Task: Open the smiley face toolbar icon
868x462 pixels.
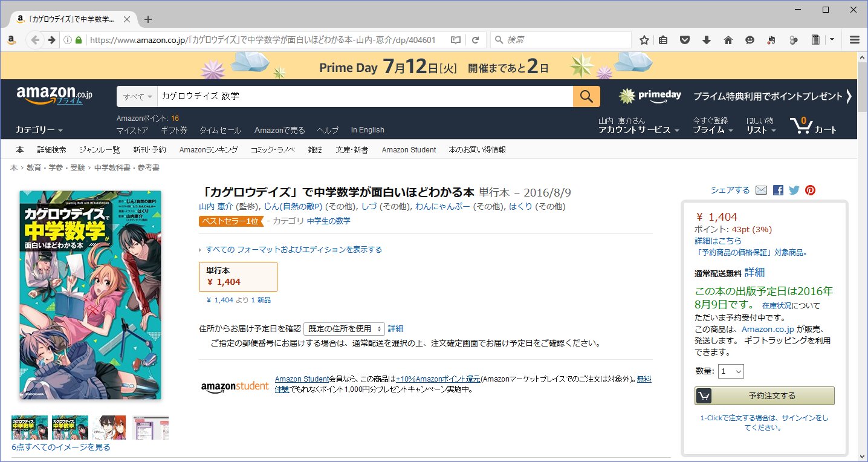Action: pos(750,40)
